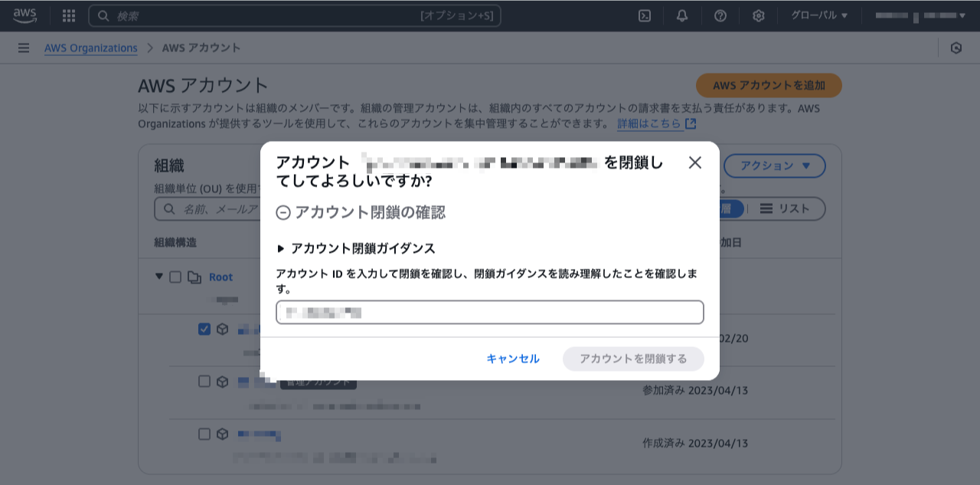Check the checkbox for 作成済み 2023/04/13 account
Image resolution: width=980 pixels, height=485 pixels.
point(204,434)
